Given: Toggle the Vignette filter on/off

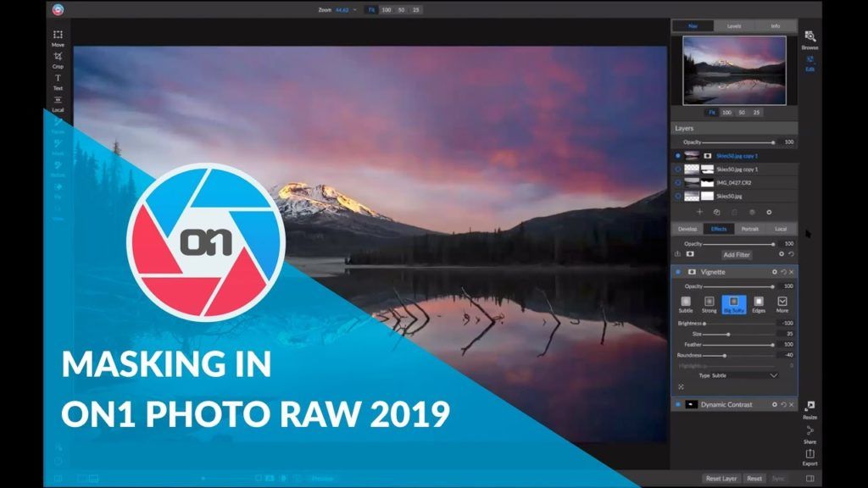Looking at the screenshot, I should click(x=677, y=272).
